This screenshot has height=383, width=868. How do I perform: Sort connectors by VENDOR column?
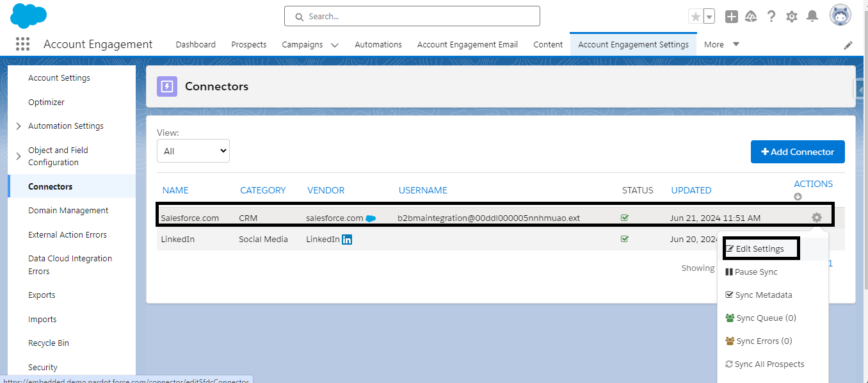pyautogui.click(x=326, y=190)
